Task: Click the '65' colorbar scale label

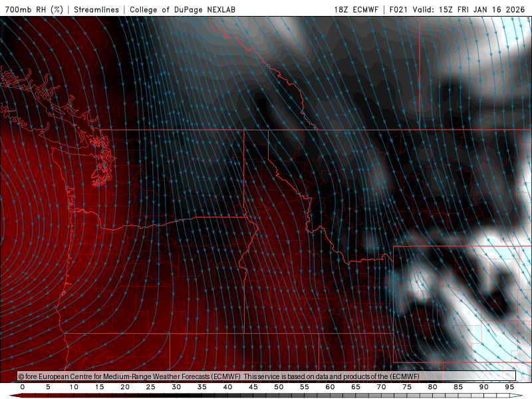Action: (x=356, y=387)
